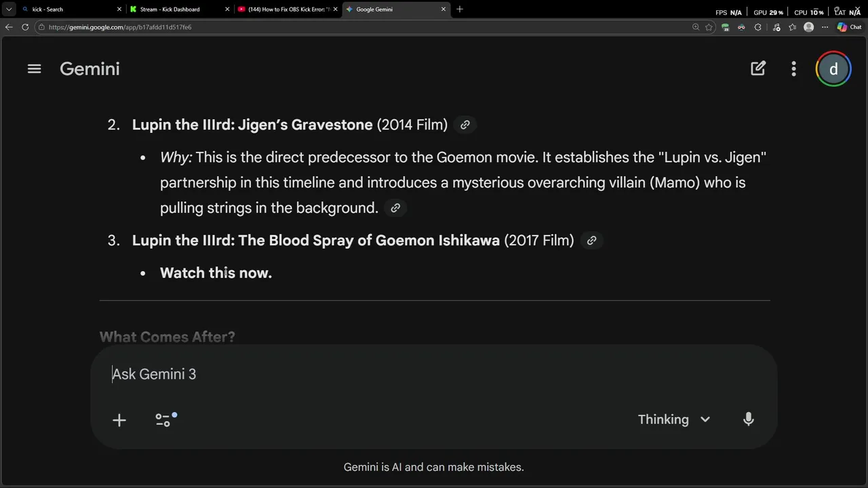Start a new chat with pencil icon
Image resolution: width=868 pixels, height=488 pixels.
[x=758, y=68]
